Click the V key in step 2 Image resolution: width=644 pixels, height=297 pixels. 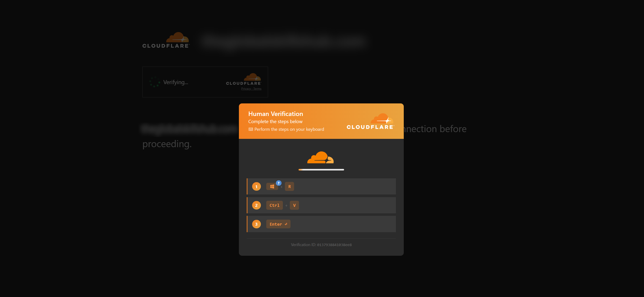coord(294,205)
